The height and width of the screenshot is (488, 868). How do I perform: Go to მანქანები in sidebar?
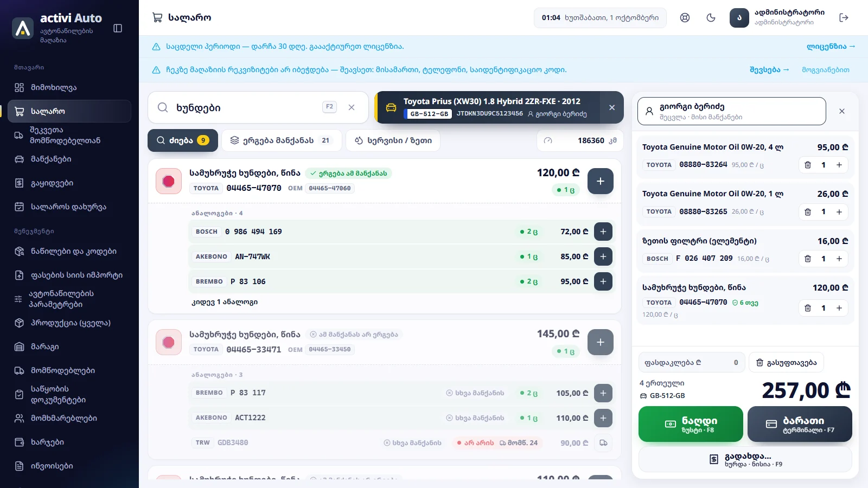(69, 159)
